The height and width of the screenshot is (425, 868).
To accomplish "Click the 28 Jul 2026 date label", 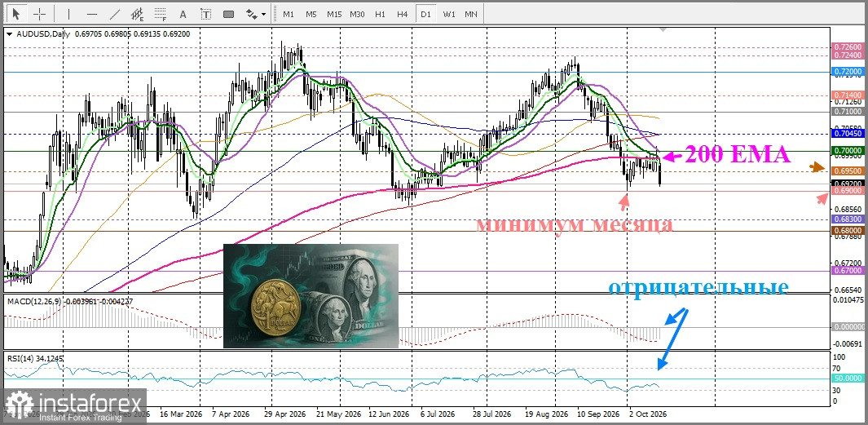I will click(491, 414).
